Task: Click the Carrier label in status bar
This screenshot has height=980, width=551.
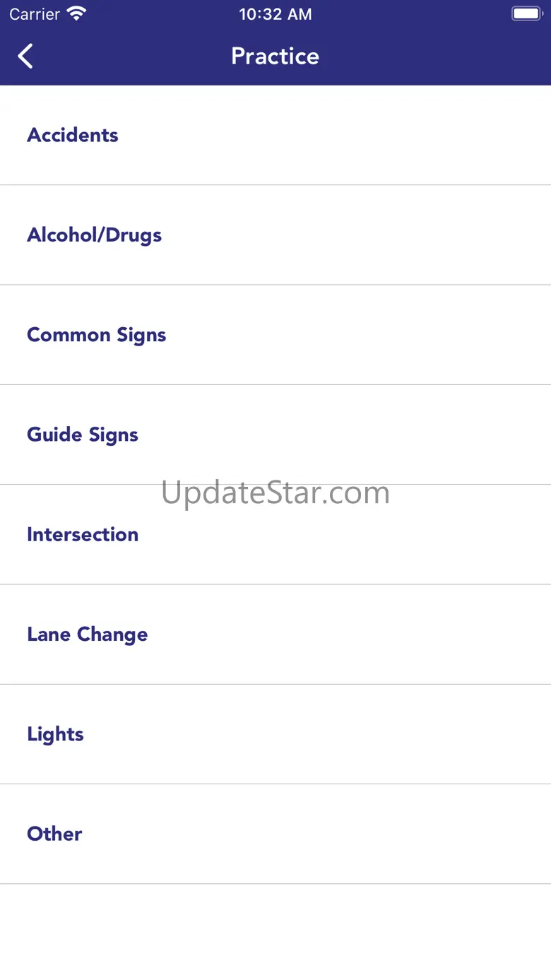Action: [x=35, y=14]
